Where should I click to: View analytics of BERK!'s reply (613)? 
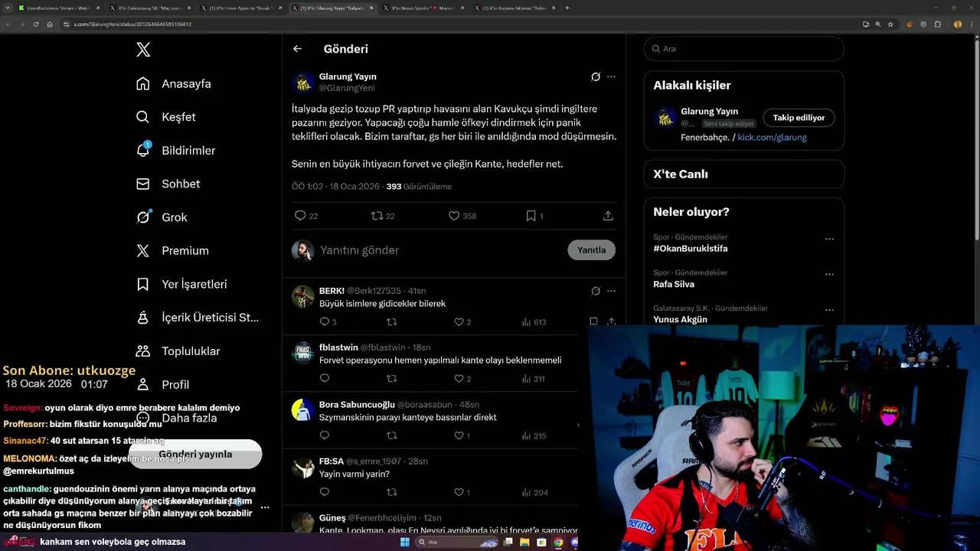click(x=534, y=322)
